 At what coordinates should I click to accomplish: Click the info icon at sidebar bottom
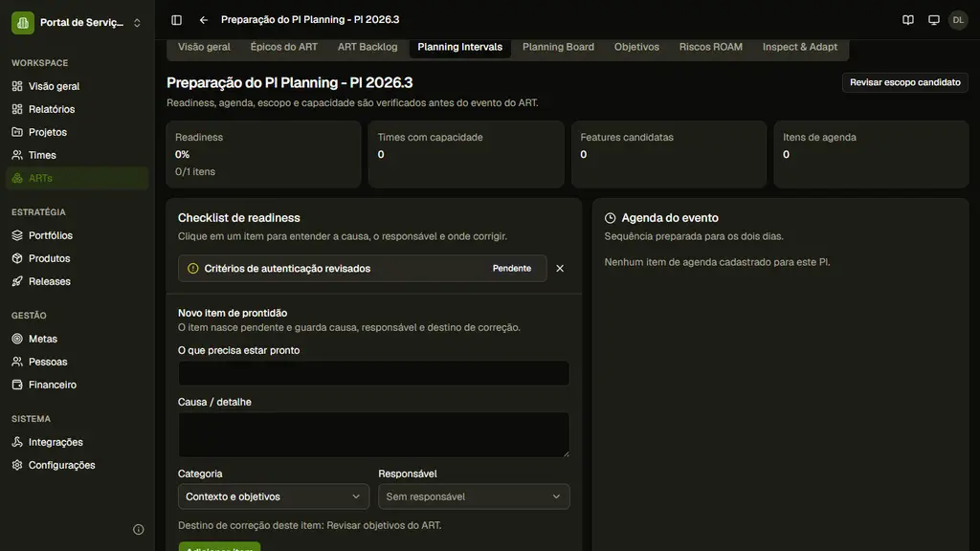tap(139, 530)
